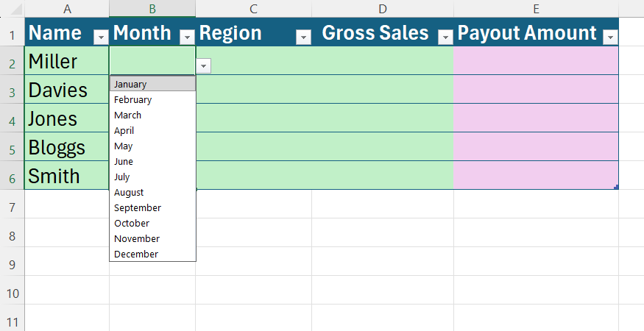Choose April from the month list
The height and width of the screenshot is (331, 644).
pos(152,131)
